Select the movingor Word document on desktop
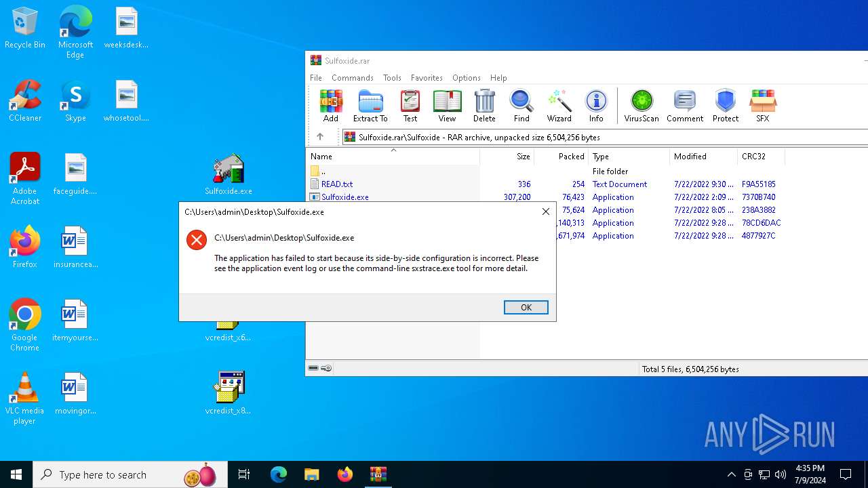 click(x=75, y=394)
